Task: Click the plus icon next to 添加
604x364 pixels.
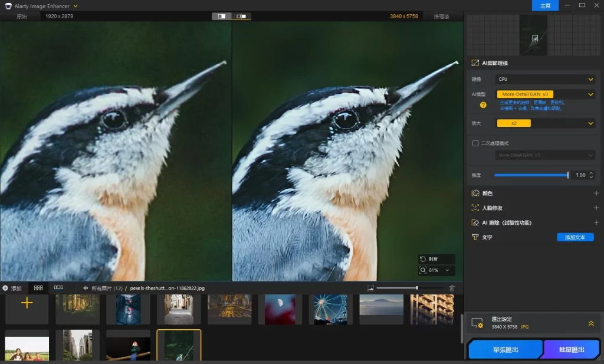Action: pos(5,288)
